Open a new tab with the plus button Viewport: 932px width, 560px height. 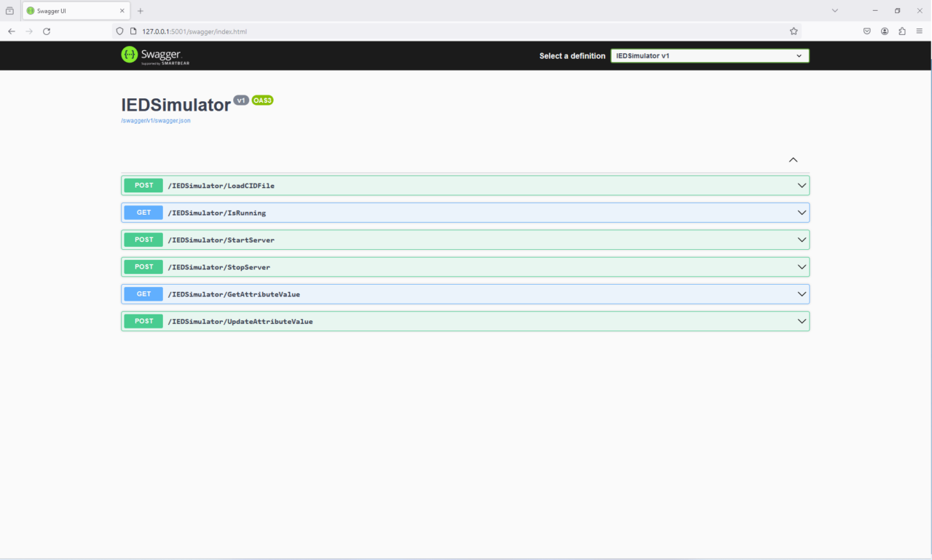[140, 10]
